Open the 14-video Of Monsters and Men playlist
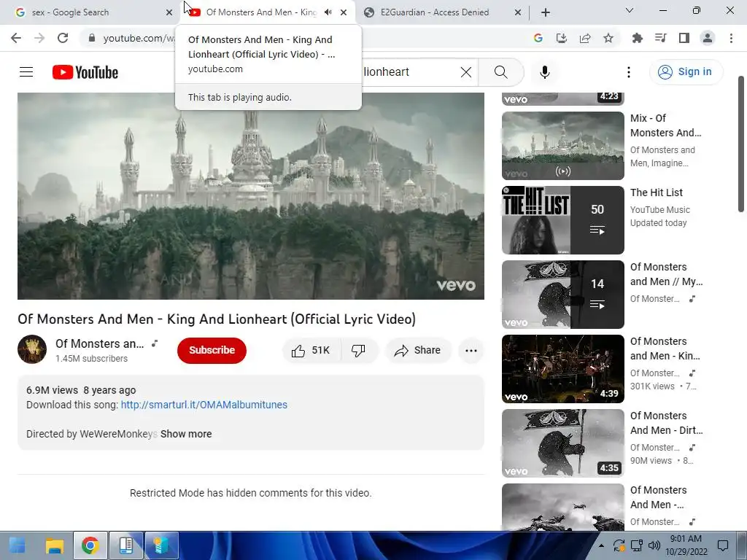 (562, 295)
